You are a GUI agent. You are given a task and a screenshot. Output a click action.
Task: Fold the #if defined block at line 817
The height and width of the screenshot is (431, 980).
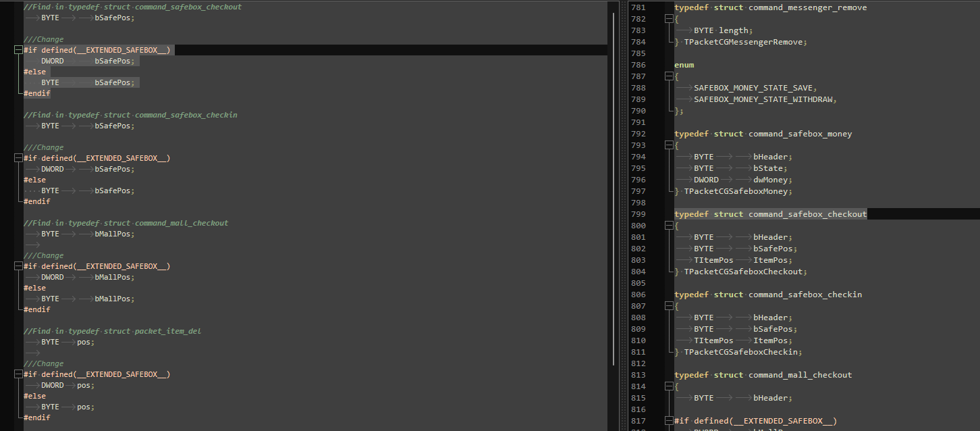pyautogui.click(x=669, y=421)
